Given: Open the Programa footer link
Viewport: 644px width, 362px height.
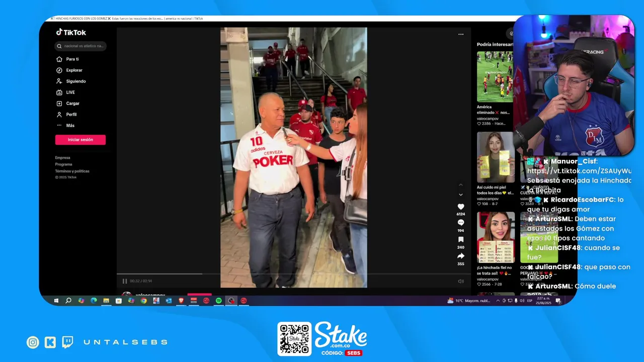Looking at the screenshot, I should 64,164.
